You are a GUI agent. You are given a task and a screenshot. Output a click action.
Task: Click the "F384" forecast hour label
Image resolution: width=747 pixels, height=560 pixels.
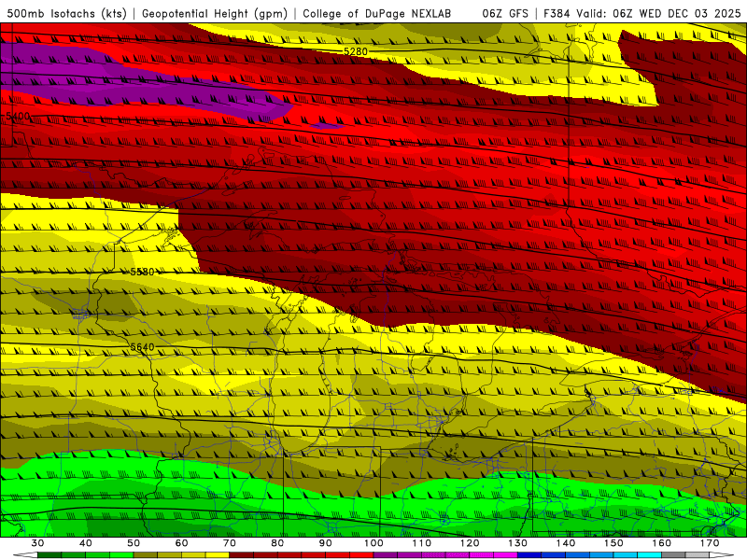coord(557,13)
